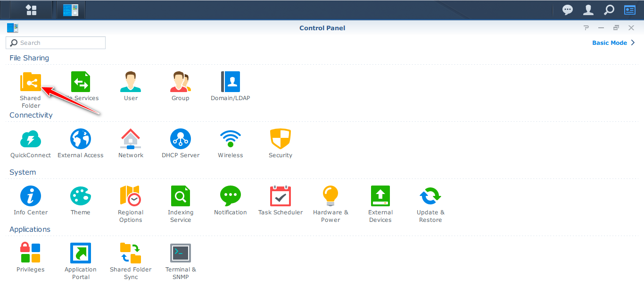Open Shared Folder Sync
Image resolution: width=644 pixels, height=296 pixels.
tap(131, 254)
